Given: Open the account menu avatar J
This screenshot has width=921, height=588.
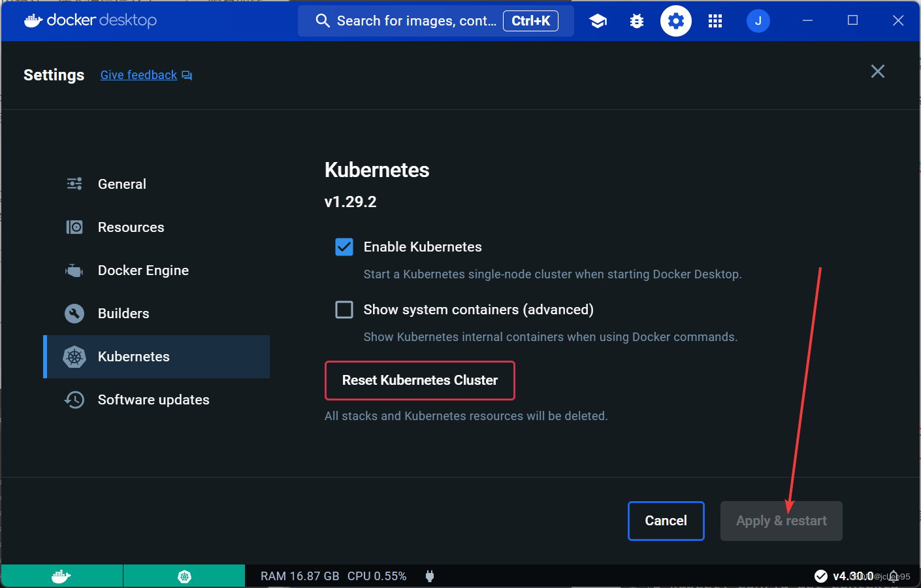Looking at the screenshot, I should [x=758, y=20].
